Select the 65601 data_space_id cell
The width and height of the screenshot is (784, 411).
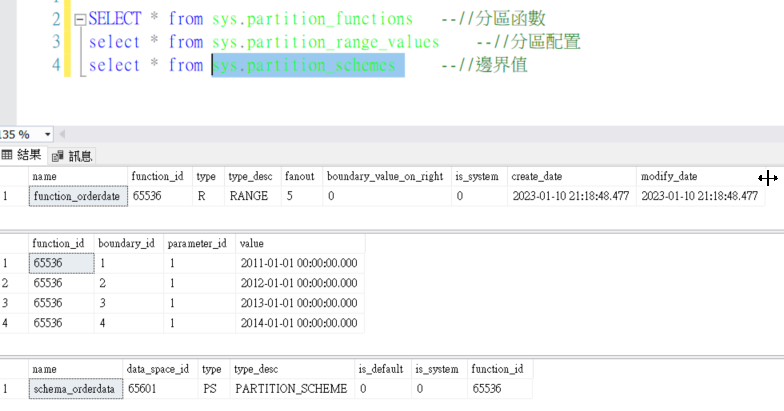(x=160, y=388)
